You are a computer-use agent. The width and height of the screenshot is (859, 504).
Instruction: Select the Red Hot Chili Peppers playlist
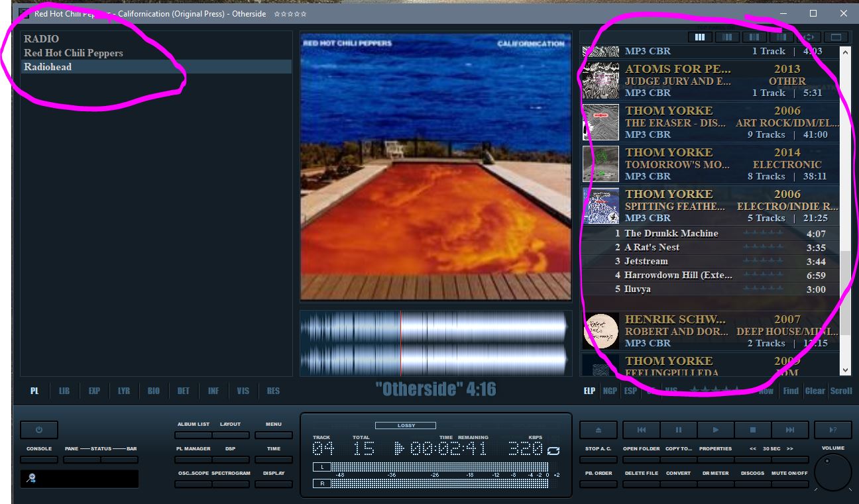coord(74,53)
